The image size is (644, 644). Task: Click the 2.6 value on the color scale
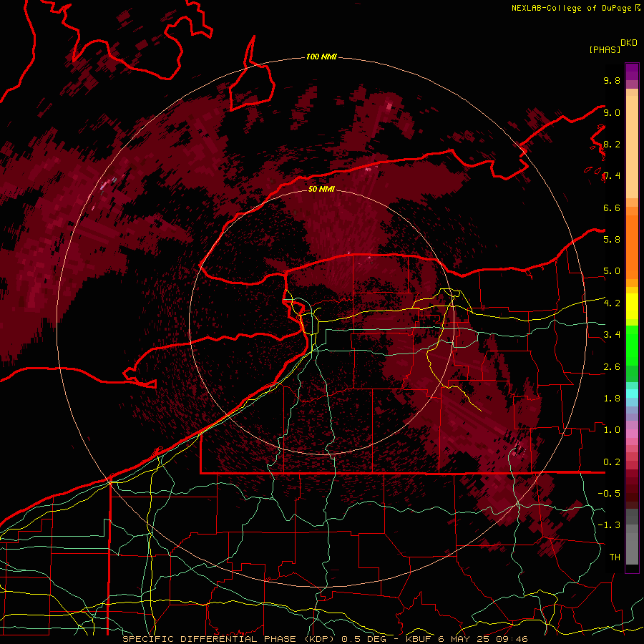point(612,367)
